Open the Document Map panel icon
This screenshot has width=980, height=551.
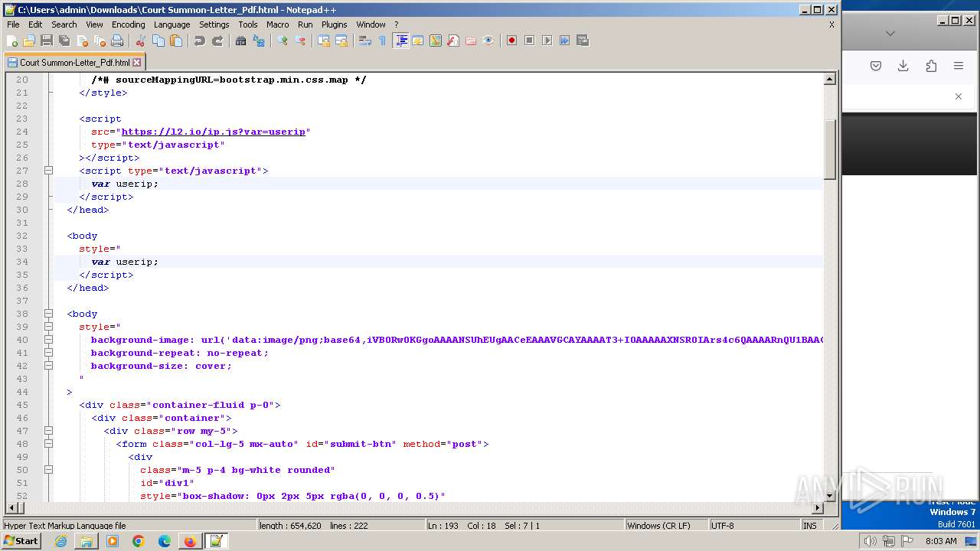click(436, 41)
